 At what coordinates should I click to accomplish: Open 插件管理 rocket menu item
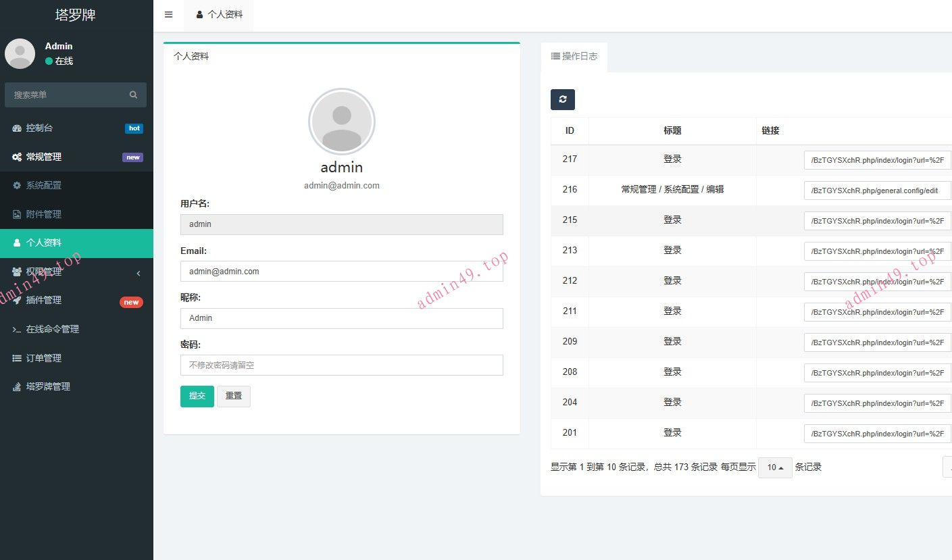coord(43,300)
